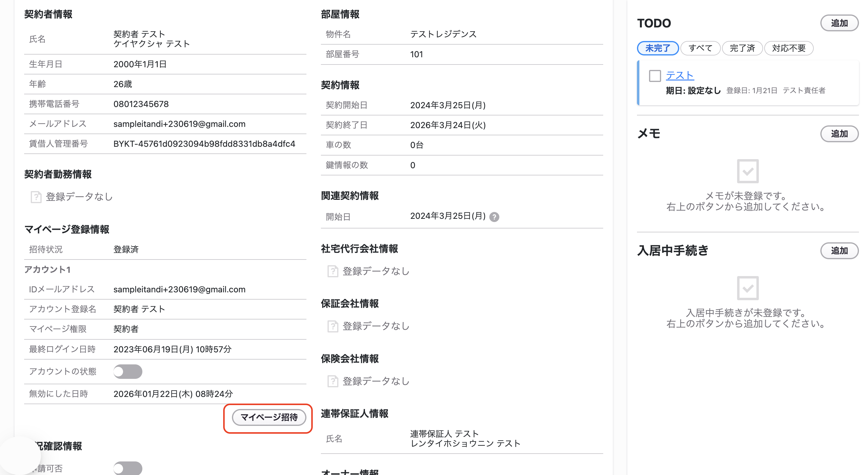Click the help icon beside 開始日 date
Screen dimensions: 868x475
click(x=494, y=217)
